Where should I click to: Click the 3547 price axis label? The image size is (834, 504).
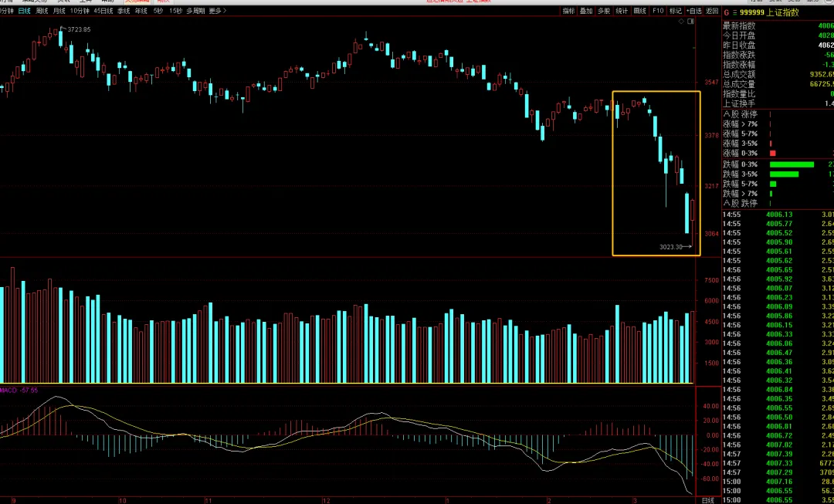click(712, 83)
